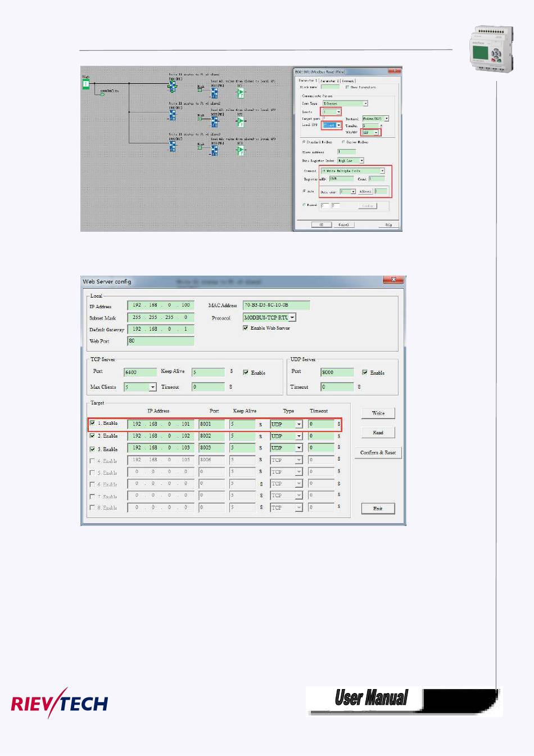Click the Write button in Web Server config
Screen dimensions: 534x756
click(x=378, y=413)
